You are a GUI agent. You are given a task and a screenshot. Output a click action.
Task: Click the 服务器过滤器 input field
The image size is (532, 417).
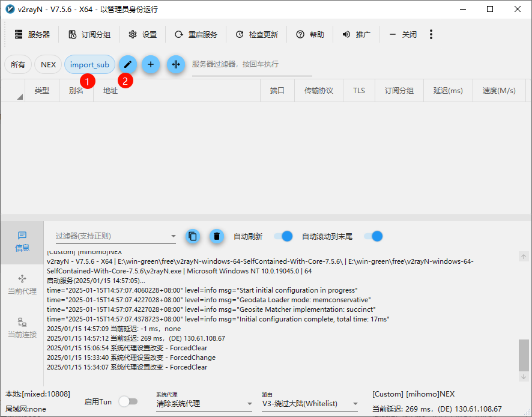pos(252,64)
